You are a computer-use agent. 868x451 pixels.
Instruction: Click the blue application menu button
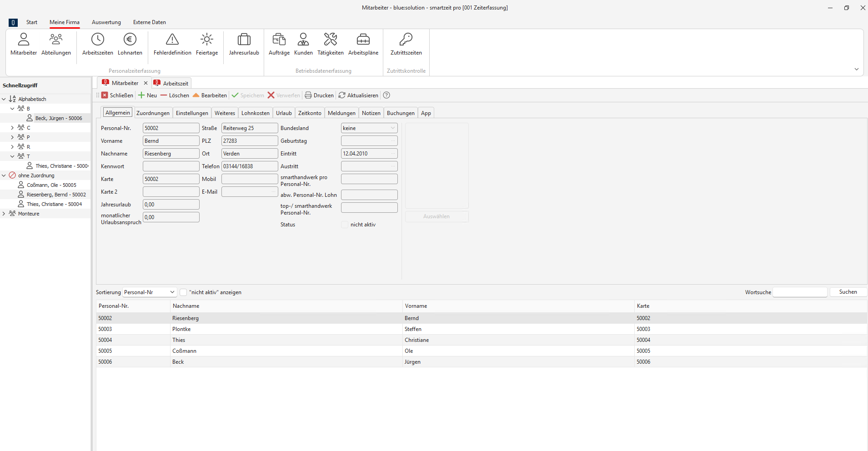click(13, 22)
